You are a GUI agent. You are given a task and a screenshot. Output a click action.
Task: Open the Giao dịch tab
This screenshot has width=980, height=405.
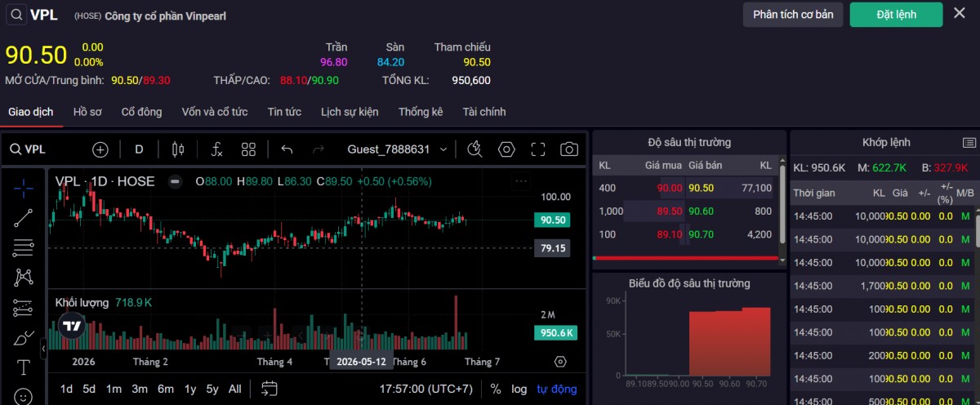[31, 112]
